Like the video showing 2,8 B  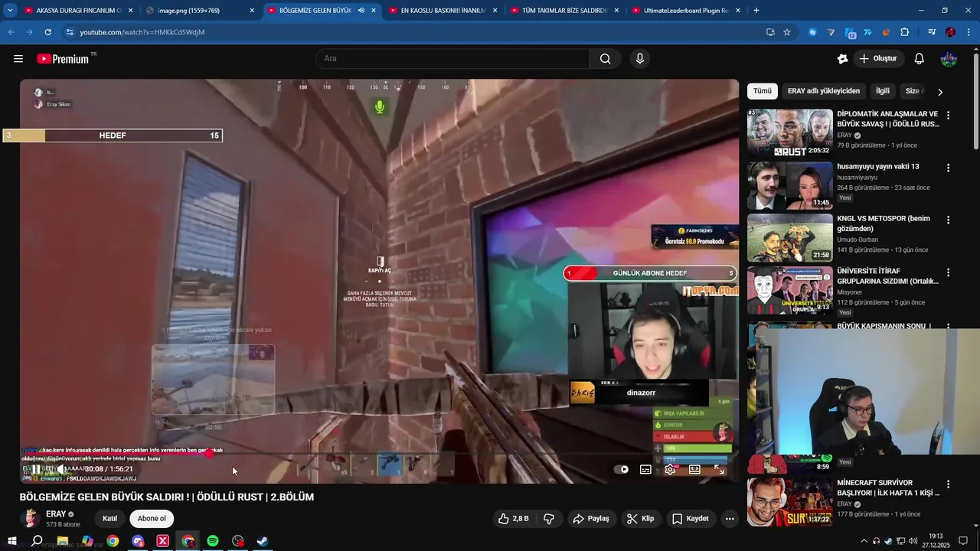[513, 519]
